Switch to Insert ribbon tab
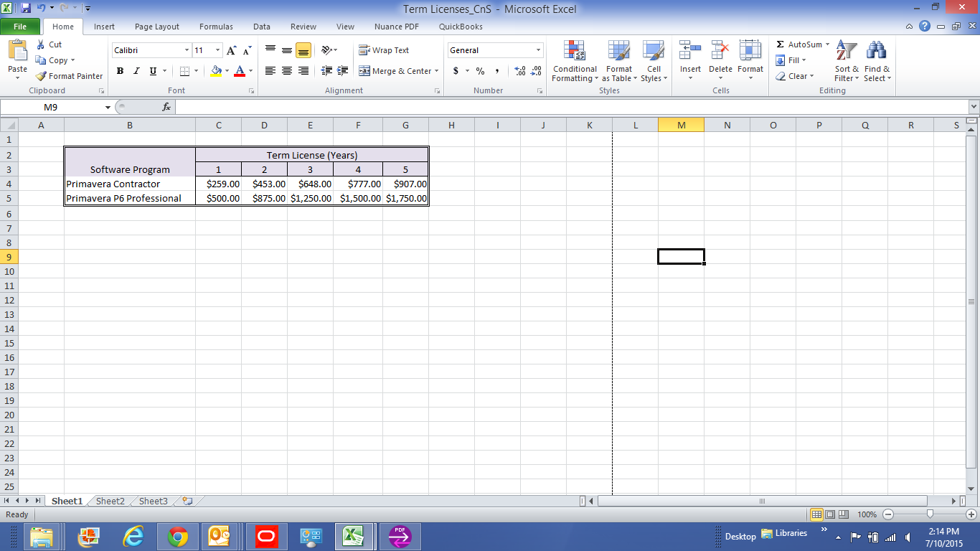980x551 pixels. coord(104,27)
